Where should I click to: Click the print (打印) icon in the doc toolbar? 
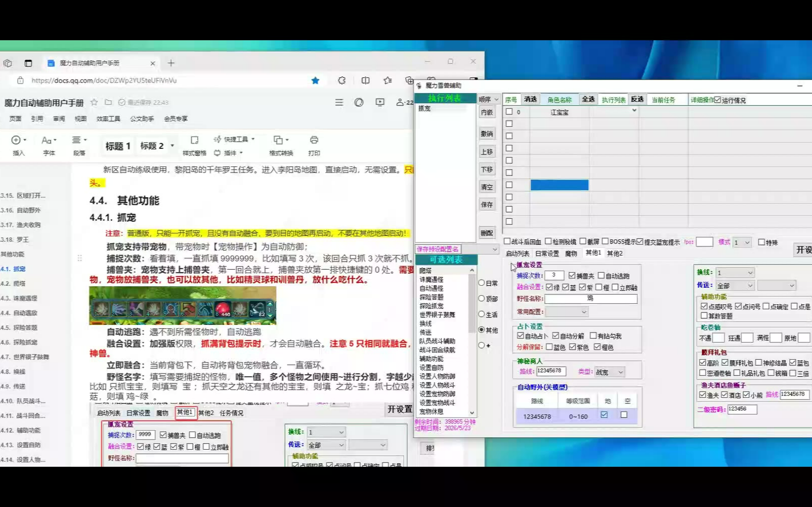tap(314, 140)
